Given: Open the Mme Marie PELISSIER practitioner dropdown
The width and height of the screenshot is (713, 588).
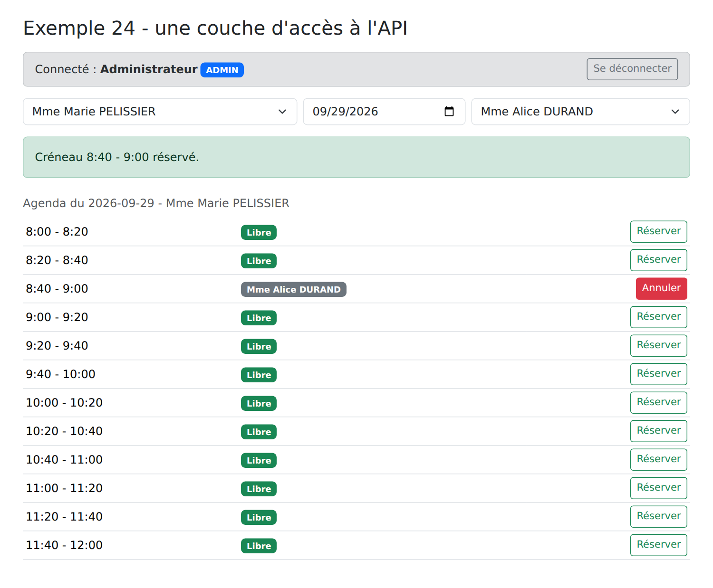Looking at the screenshot, I should pyautogui.click(x=160, y=112).
